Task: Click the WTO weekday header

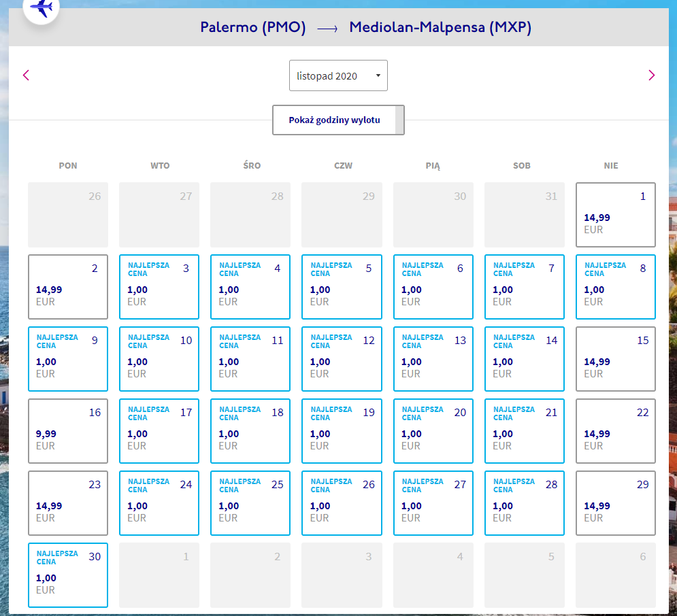Action: pos(160,166)
